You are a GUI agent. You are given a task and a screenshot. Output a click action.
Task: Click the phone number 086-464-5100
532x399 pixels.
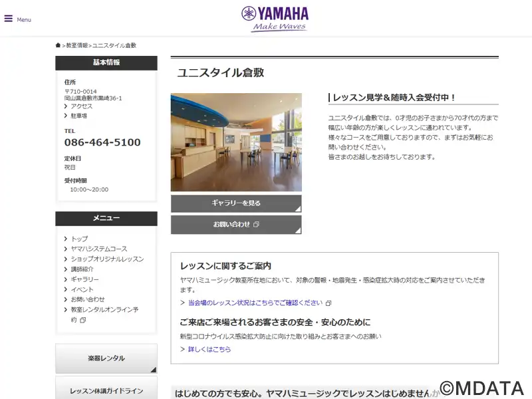(102, 142)
